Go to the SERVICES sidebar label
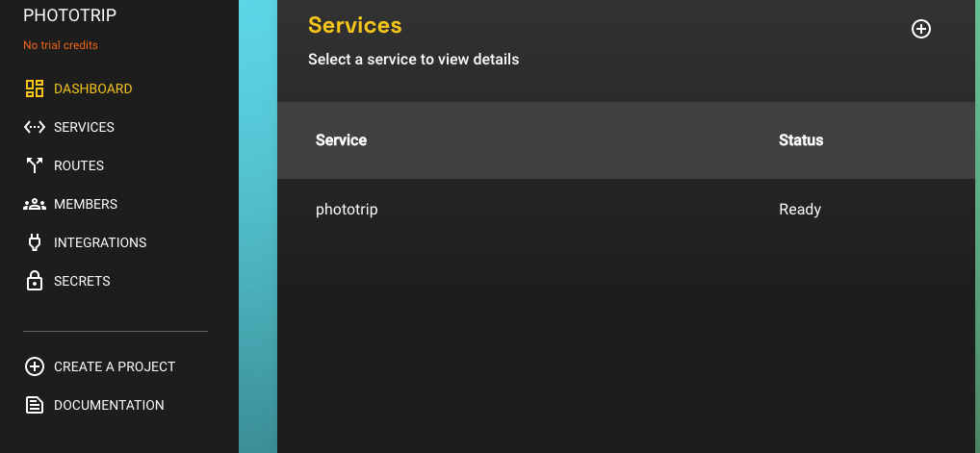The image size is (980, 453). tap(84, 128)
